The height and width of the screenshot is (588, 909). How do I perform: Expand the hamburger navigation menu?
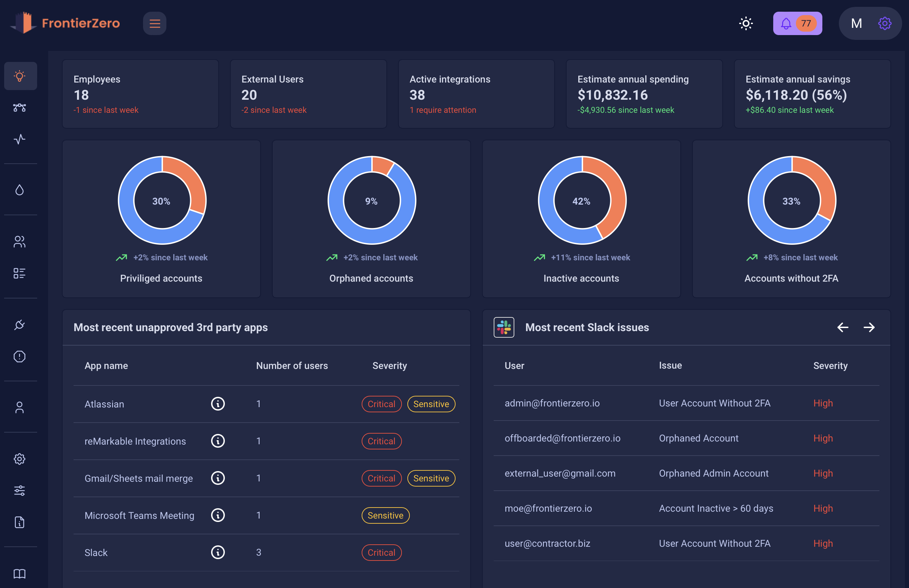click(x=155, y=23)
